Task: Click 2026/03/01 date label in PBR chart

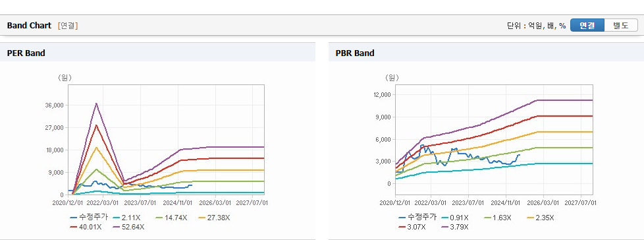Action: pyautogui.click(x=543, y=202)
